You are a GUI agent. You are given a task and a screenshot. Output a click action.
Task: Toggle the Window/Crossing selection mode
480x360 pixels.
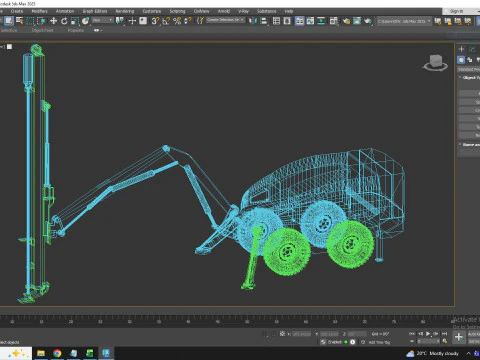41,21
